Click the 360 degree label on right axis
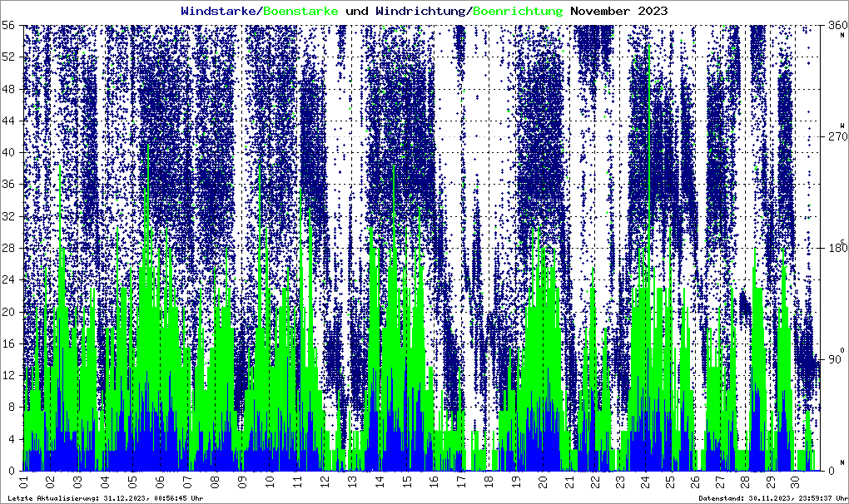Image resolution: width=849 pixels, height=504 pixels. click(834, 26)
